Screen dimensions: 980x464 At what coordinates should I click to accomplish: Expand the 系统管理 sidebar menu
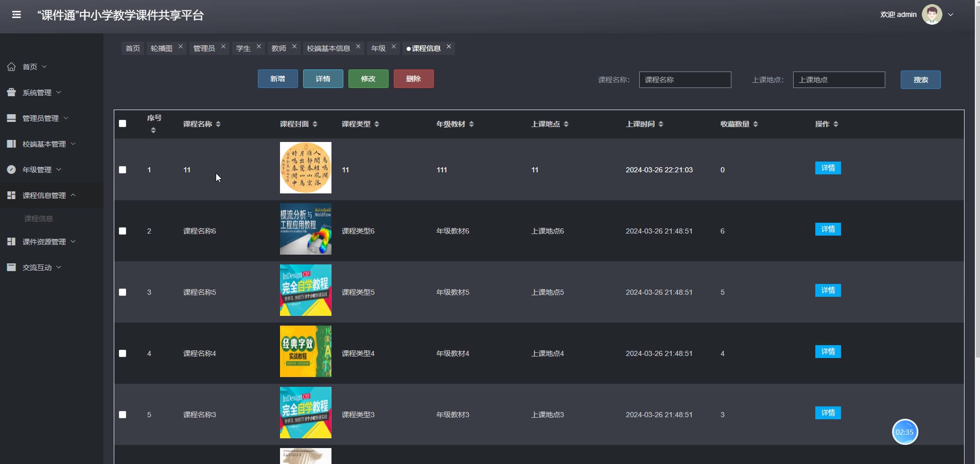pyautogui.click(x=59, y=92)
